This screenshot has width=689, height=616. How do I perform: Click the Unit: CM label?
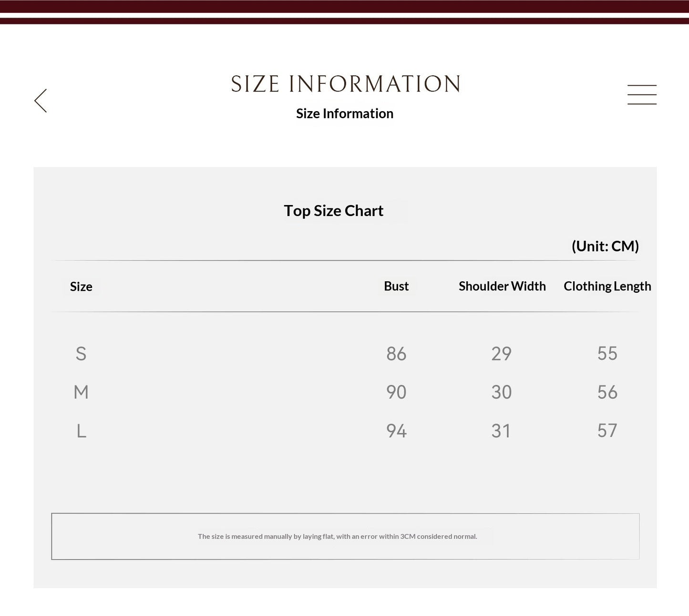coord(605,246)
